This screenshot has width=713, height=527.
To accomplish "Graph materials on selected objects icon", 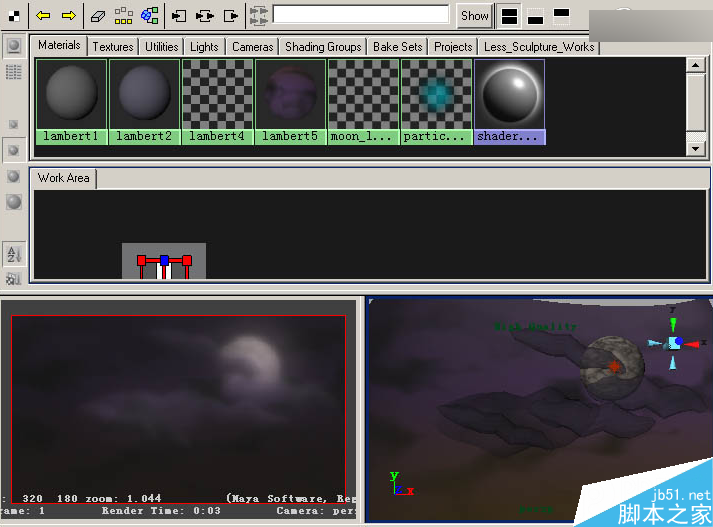I will coord(150,15).
